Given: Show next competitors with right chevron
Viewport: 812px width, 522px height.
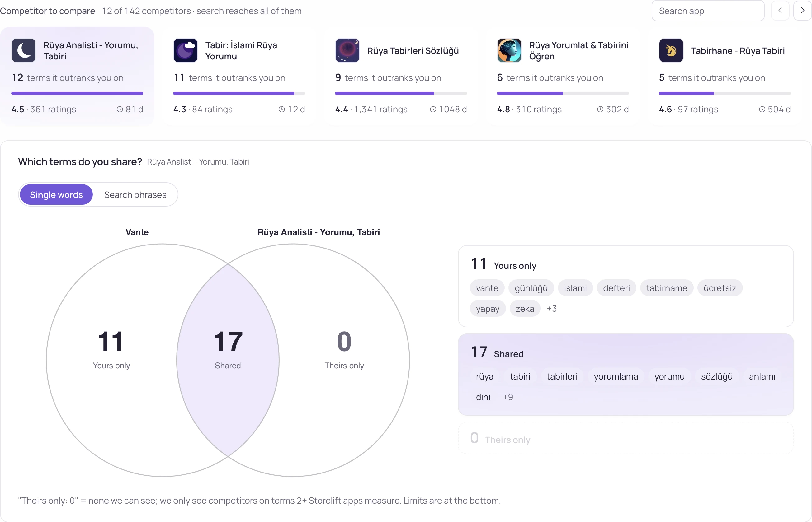Looking at the screenshot, I should 802,11.
